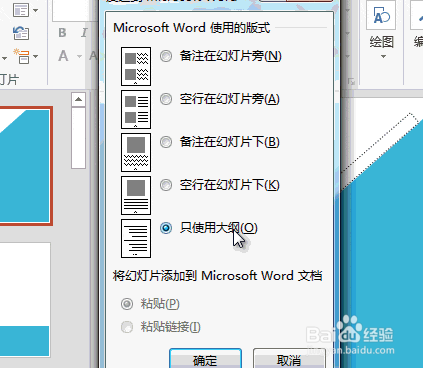Screen dimensions: 423x368
Task: Choose 只使用大纲(O) radio option
Action: click(x=166, y=228)
